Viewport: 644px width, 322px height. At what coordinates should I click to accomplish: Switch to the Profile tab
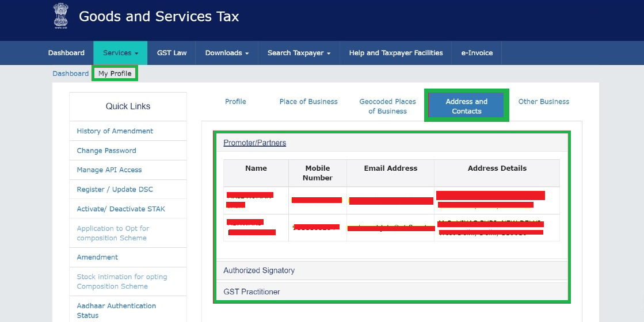235,102
